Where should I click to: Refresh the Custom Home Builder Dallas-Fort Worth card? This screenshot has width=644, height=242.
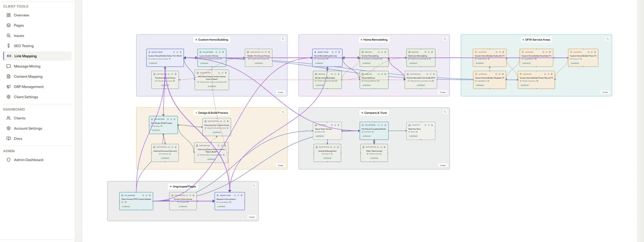[178, 52]
